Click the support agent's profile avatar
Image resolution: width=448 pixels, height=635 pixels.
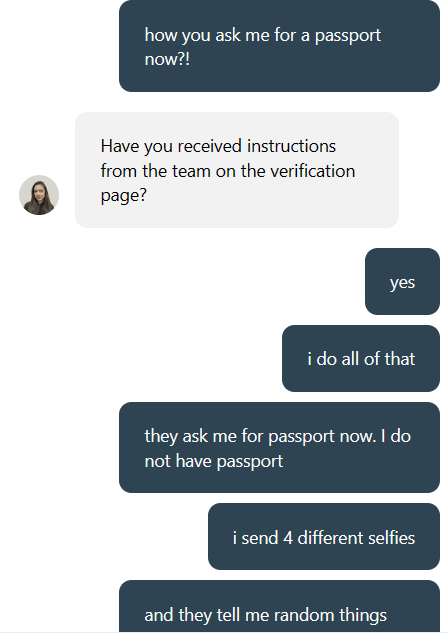tap(39, 195)
